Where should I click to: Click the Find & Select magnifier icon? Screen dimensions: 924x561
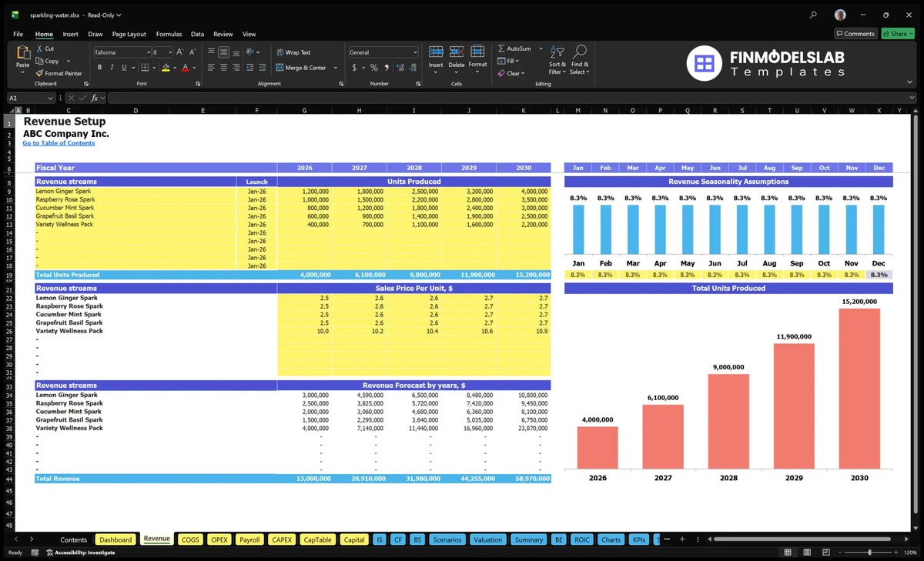tap(580, 51)
